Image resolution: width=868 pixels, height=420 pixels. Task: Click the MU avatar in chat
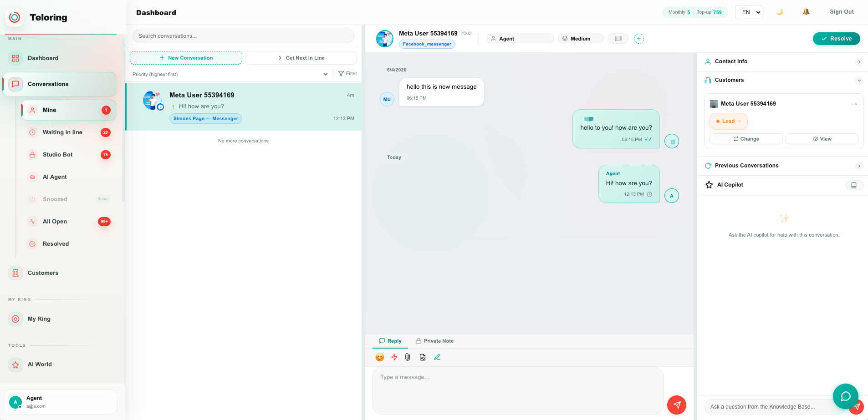pyautogui.click(x=387, y=99)
